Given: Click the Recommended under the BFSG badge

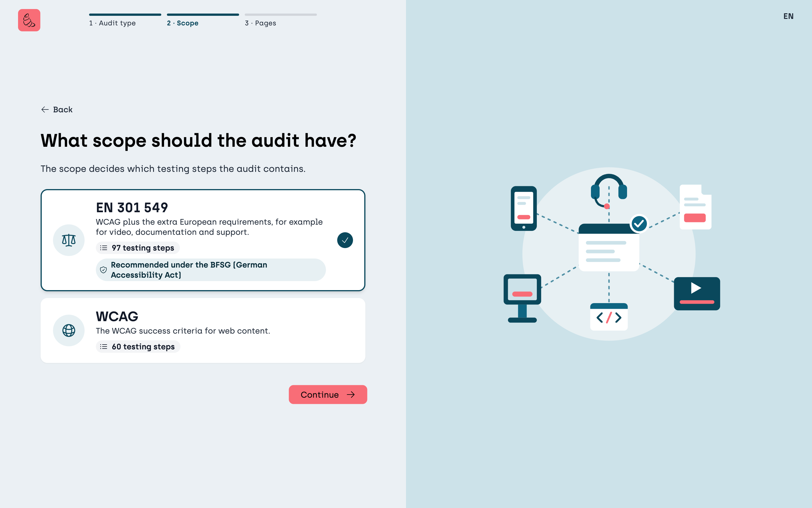Looking at the screenshot, I should coord(211,270).
